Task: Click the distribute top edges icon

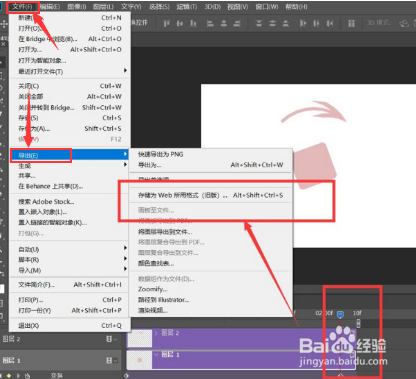Action: pos(259,23)
